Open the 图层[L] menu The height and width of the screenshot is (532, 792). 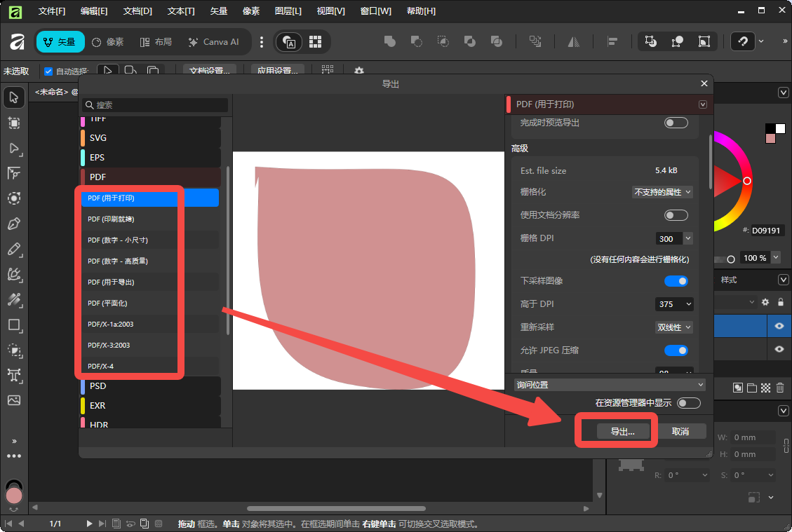[x=288, y=11]
